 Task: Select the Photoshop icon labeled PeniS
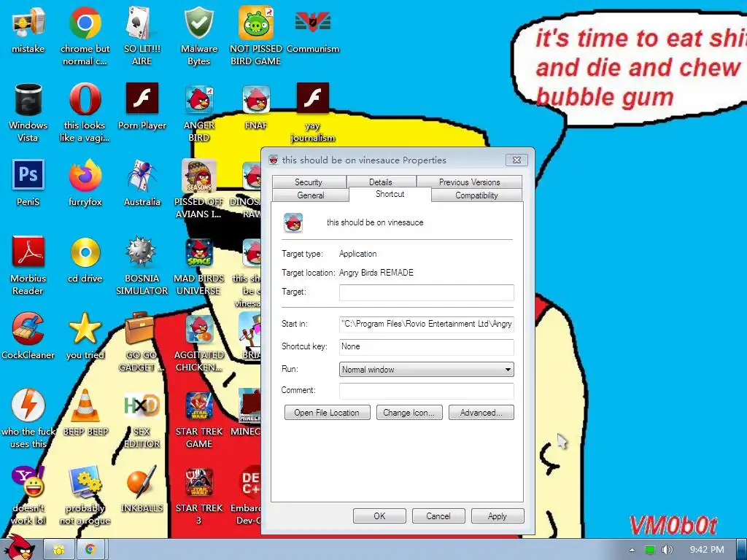pyautogui.click(x=28, y=183)
